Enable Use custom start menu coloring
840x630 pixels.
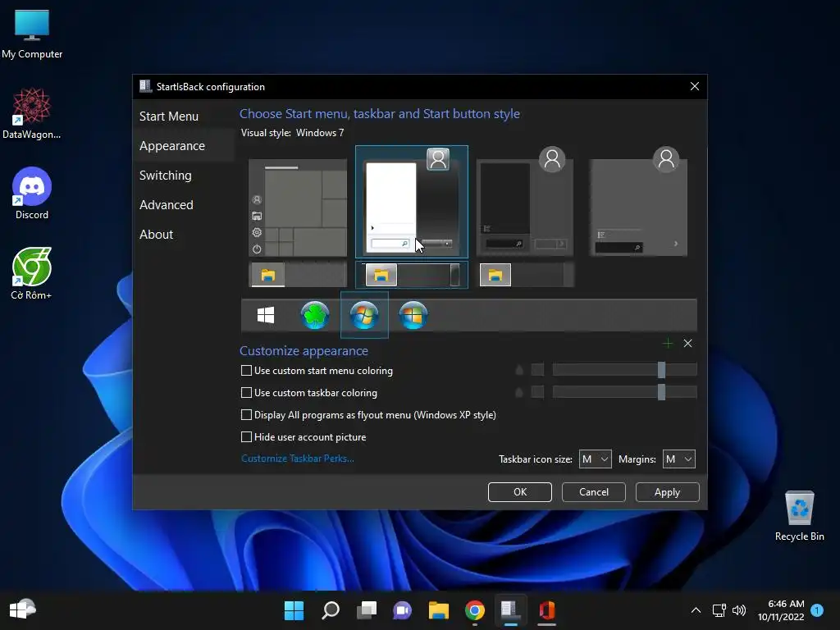coord(317,371)
